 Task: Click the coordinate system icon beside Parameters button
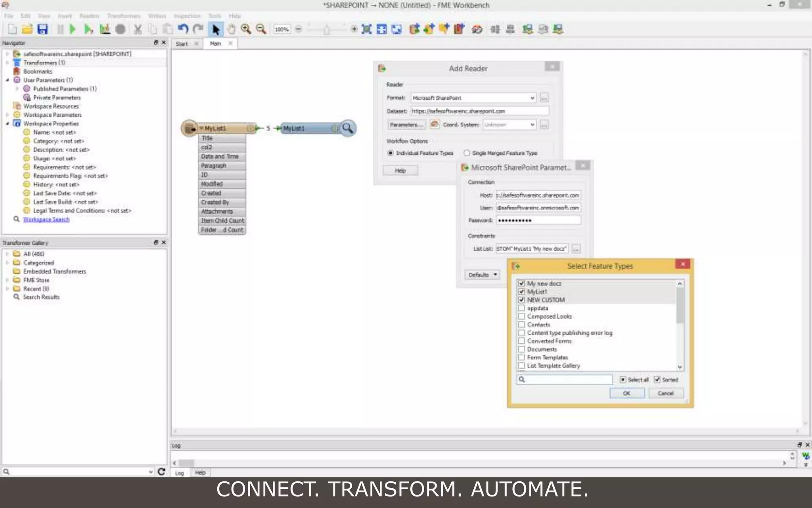coord(434,125)
